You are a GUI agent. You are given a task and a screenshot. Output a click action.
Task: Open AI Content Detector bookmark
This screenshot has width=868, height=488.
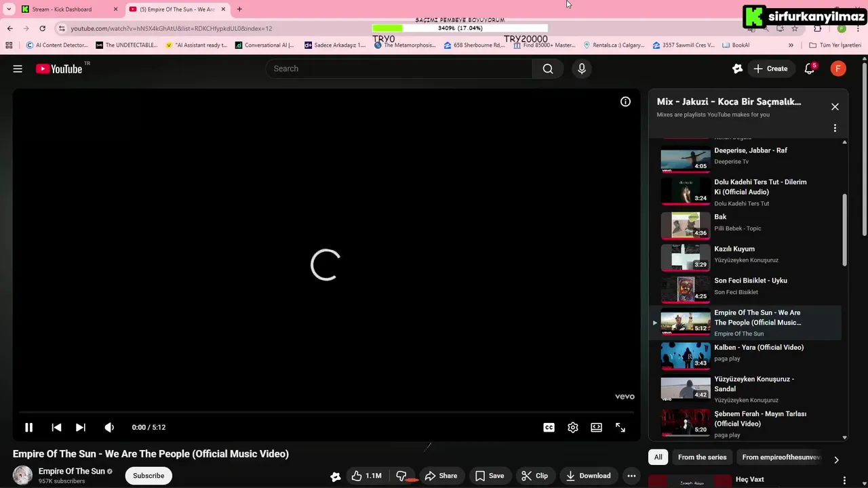coord(57,45)
